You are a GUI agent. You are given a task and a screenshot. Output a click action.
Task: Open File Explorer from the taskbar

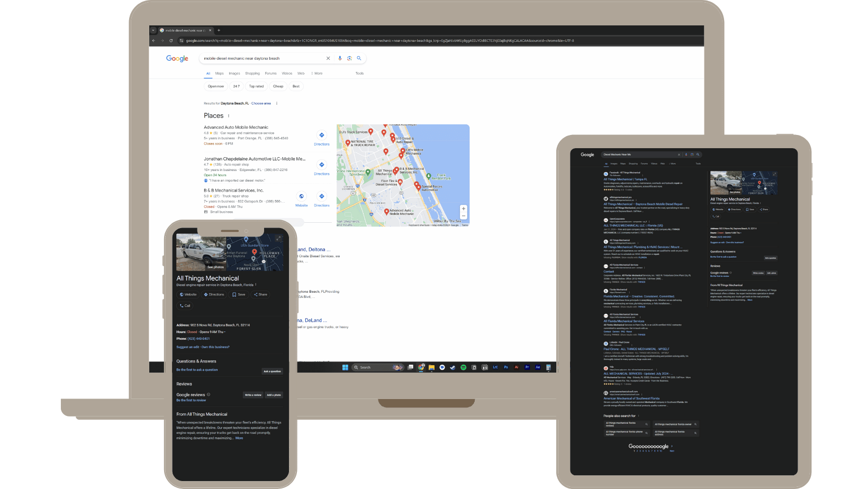(x=431, y=367)
